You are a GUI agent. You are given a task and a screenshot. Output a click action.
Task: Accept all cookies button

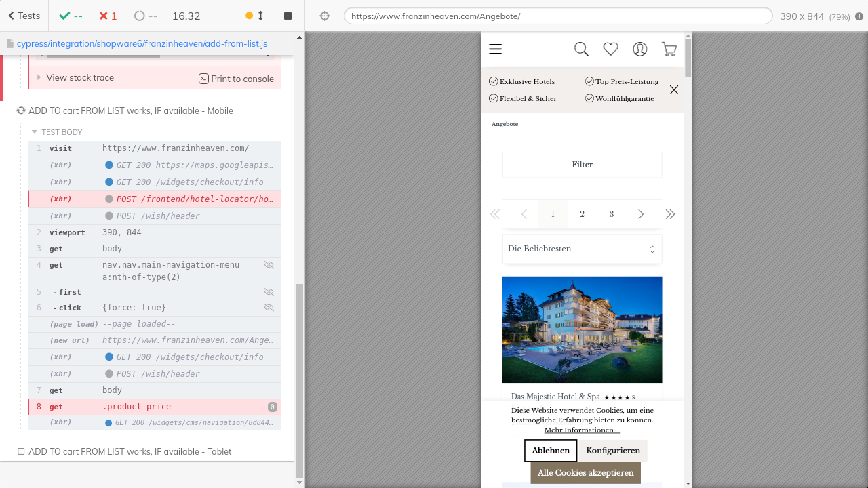point(585,473)
